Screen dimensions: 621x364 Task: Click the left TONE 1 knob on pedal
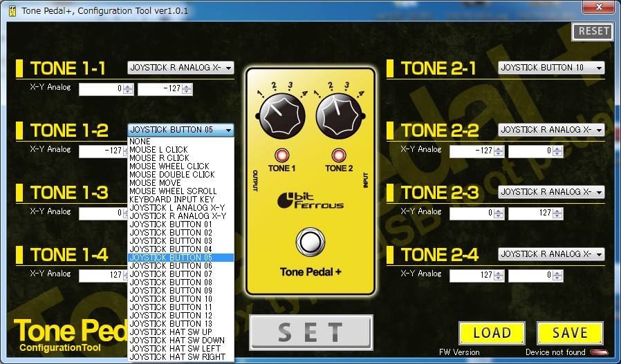pos(281,116)
